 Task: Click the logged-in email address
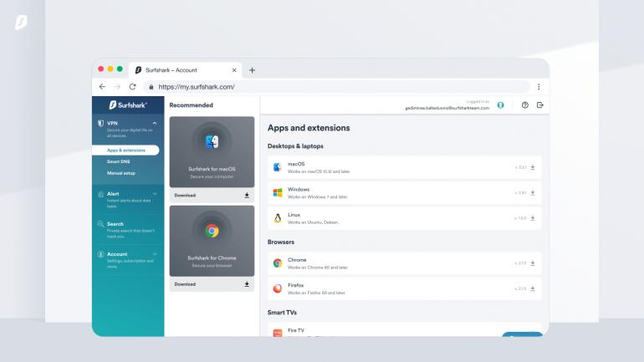[x=447, y=108]
